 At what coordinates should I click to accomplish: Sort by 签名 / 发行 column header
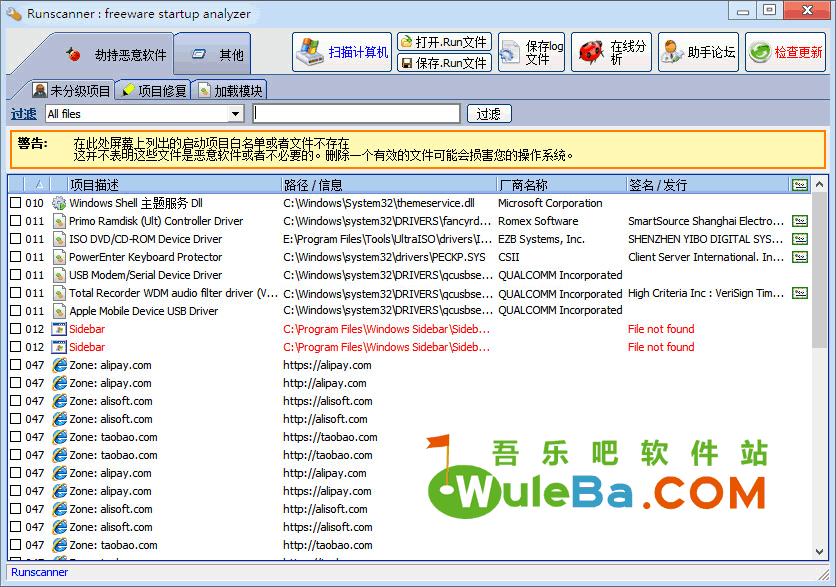click(708, 185)
